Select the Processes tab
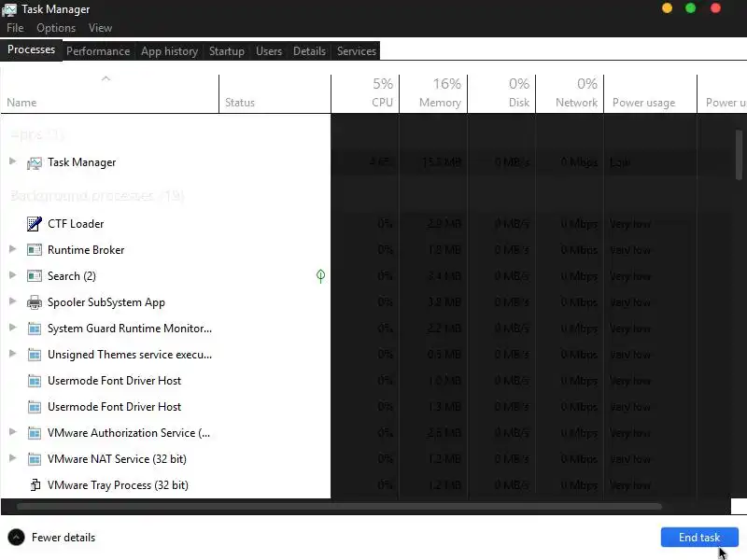Image resolution: width=747 pixels, height=560 pixels. pos(31,50)
